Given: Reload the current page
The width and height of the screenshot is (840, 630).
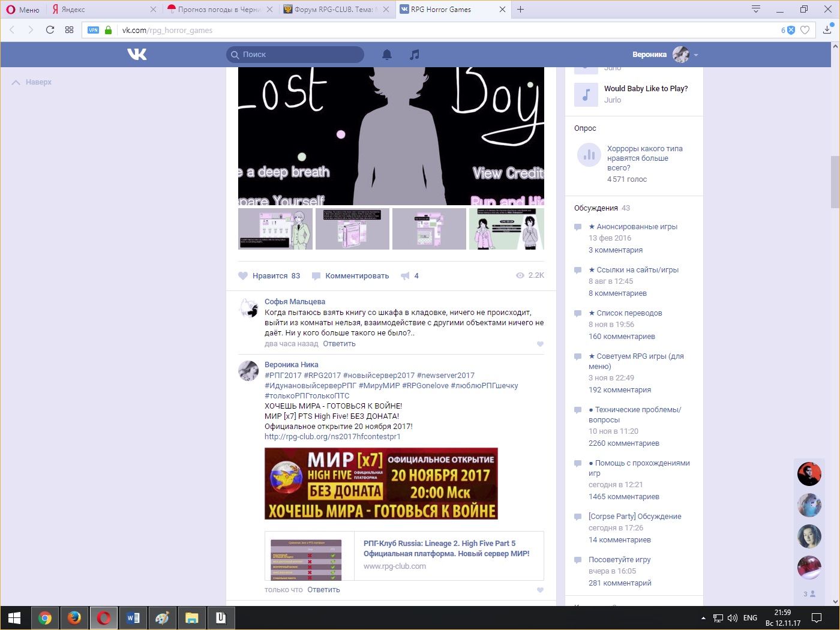Looking at the screenshot, I should (x=50, y=29).
